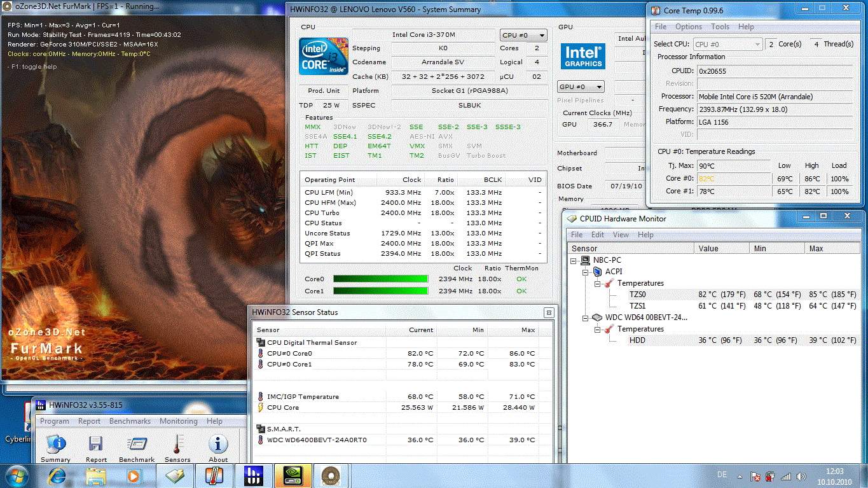Collapse the ACPI tree node

pyautogui.click(x=586, y=272)
